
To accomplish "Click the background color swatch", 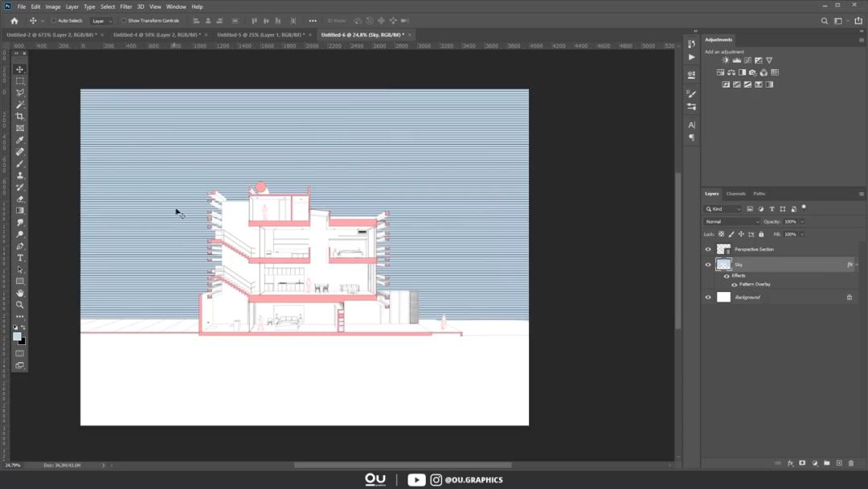I will tap(23, 341).
